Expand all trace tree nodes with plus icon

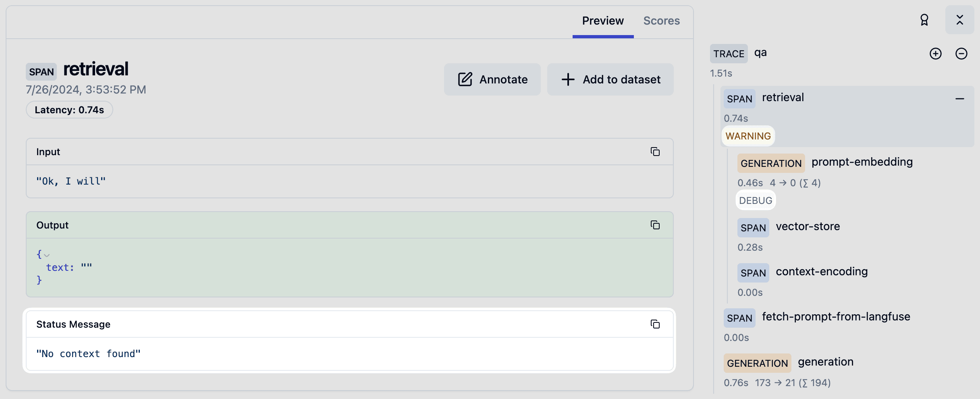(936, 53)
